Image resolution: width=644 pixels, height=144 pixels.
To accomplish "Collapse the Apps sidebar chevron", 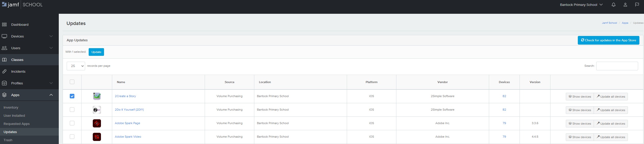I will tap(51, 95).
